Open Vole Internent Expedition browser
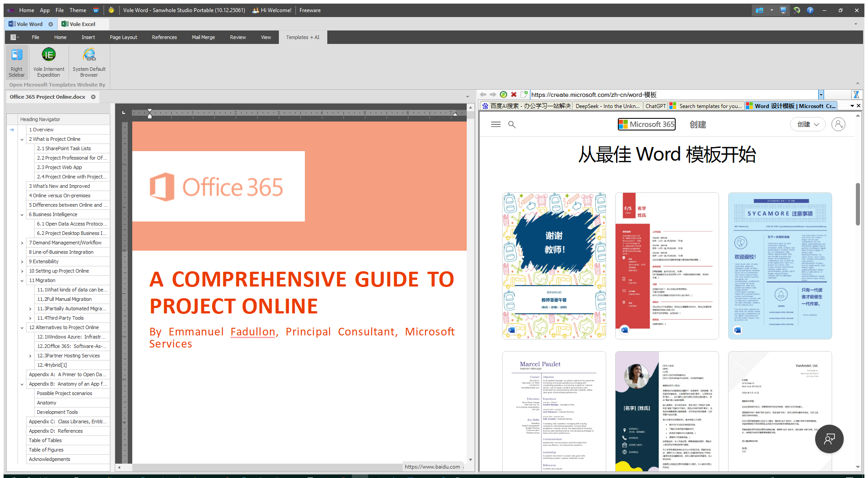 click(48, 62)
